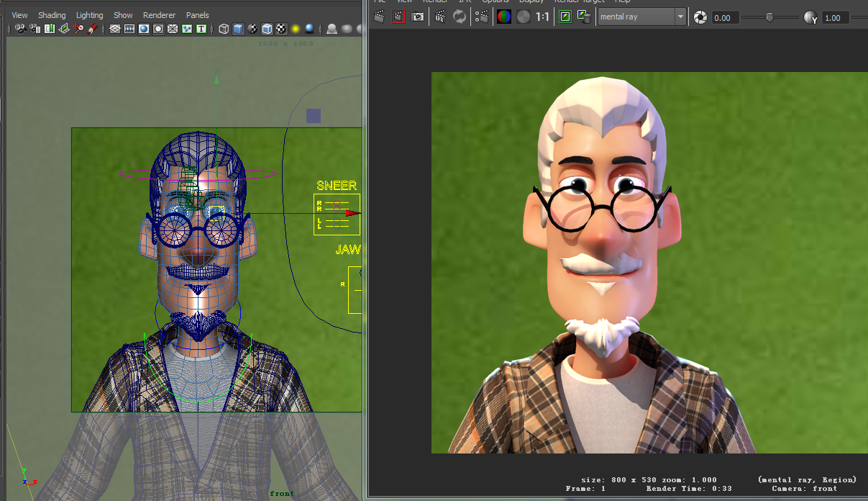Image resolution: width=868 pixels, height=501 pixels.
Task: Activate the 2D Pan/Zoom icon
Action: coord(78,29)
